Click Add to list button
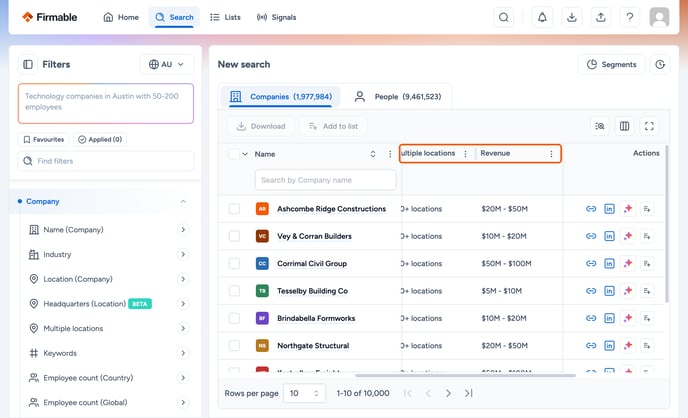688x418 pixels. pyautogui.click(x=333, y=126)
